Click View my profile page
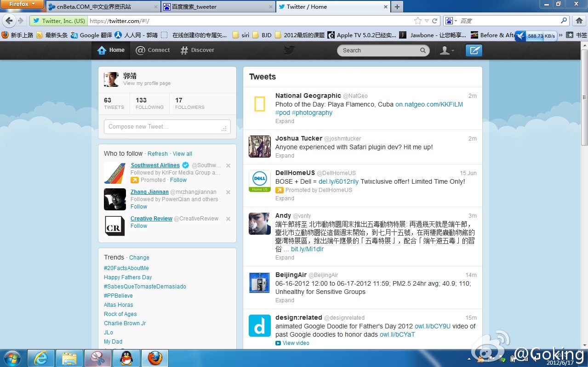 (147, 84)
